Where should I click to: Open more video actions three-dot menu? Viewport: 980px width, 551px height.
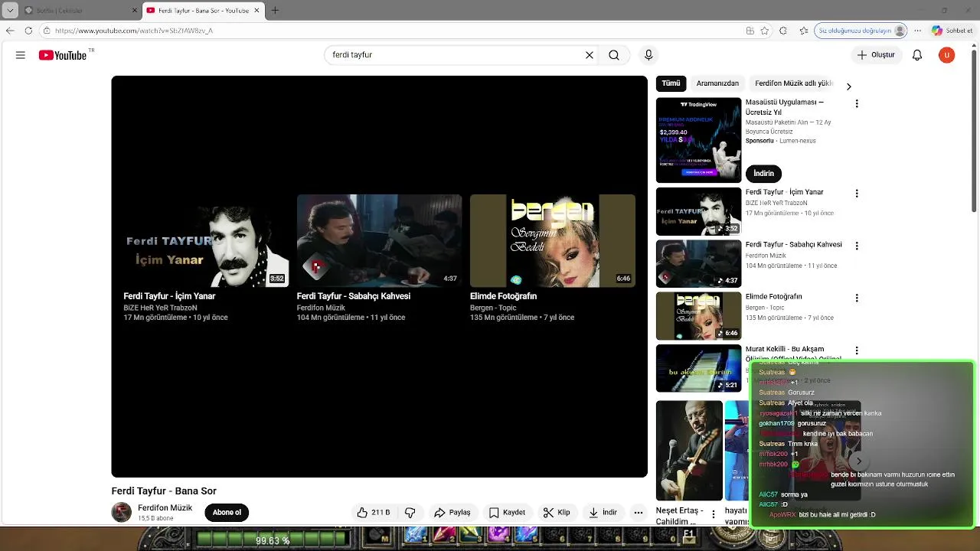639,513
